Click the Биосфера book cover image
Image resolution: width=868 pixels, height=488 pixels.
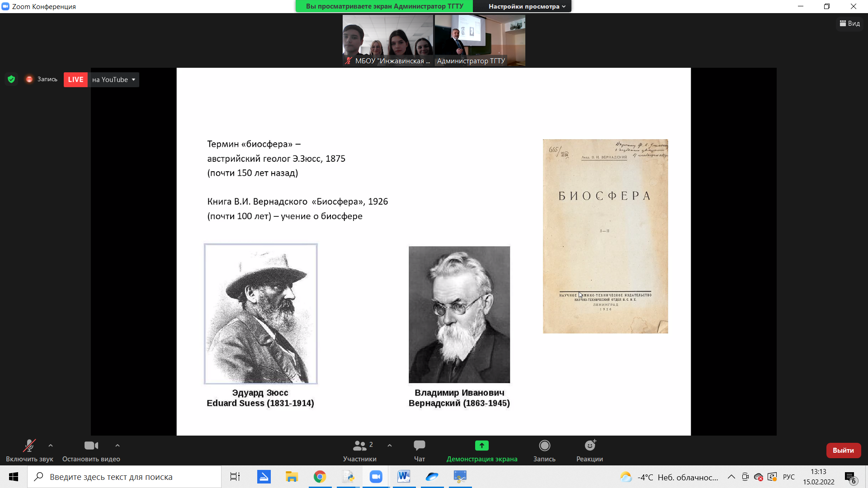(605, 236)
